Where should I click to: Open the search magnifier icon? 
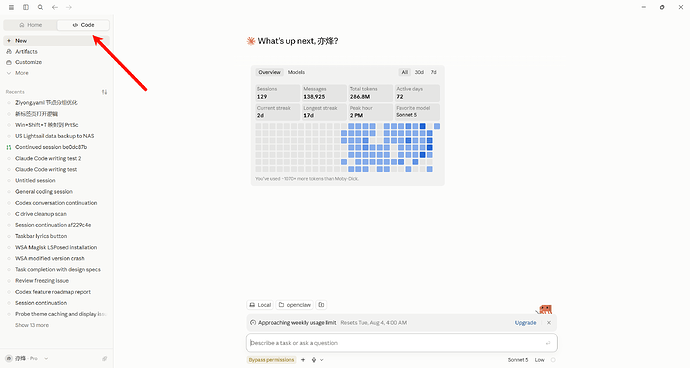[40, 7]
